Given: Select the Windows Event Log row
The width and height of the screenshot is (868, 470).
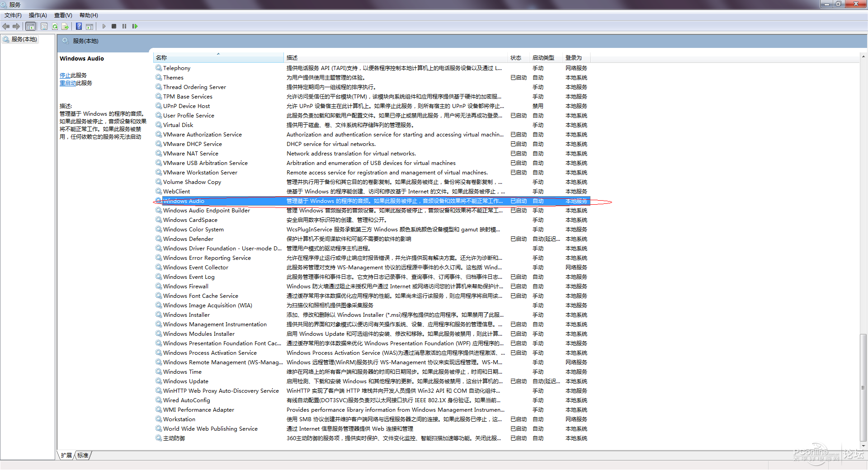Looking at the screenshot, I should pyautogui.click(x=372, y=277).
